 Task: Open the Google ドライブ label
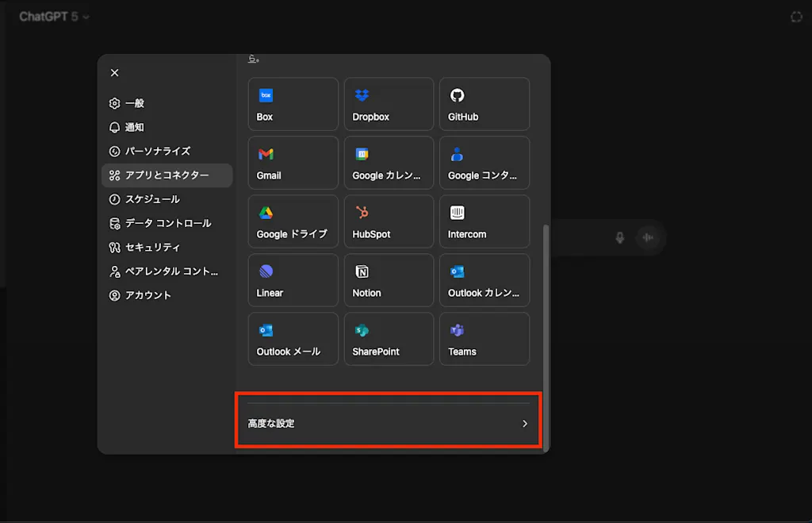292,234
